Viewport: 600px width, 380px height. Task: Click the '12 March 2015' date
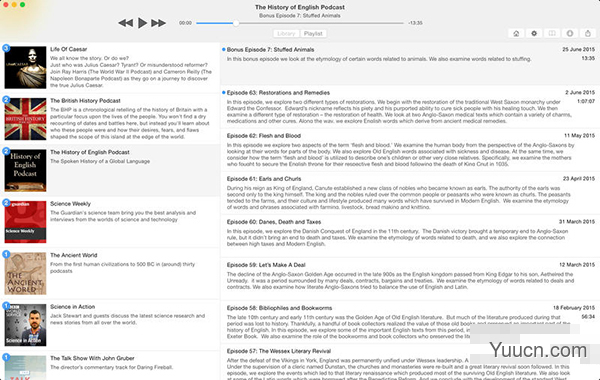[577, 265]
